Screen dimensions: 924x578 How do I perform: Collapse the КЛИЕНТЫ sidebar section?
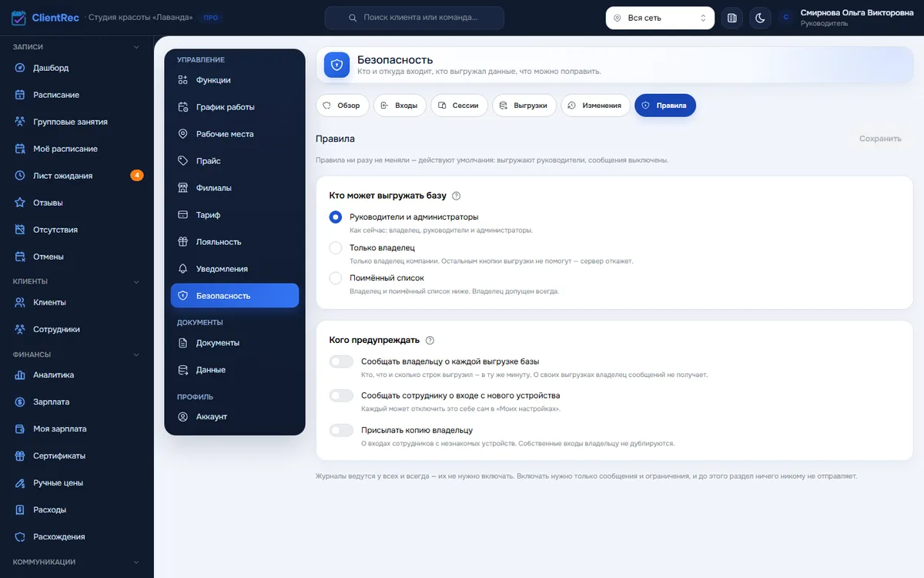[x=136, y=281]
